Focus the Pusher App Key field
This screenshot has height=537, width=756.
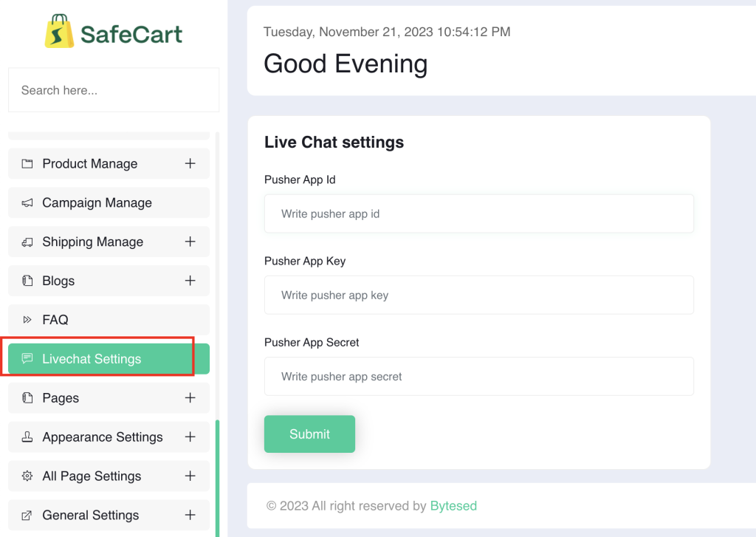(478, 295)
